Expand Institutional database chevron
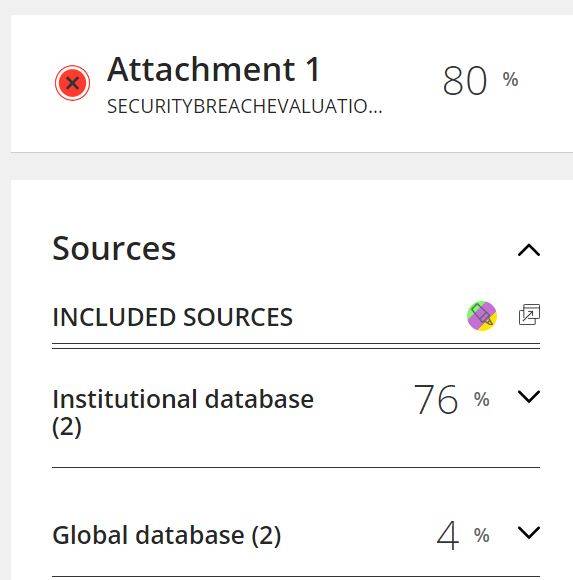The image size is (573, 580). click(x=529, y=397)
